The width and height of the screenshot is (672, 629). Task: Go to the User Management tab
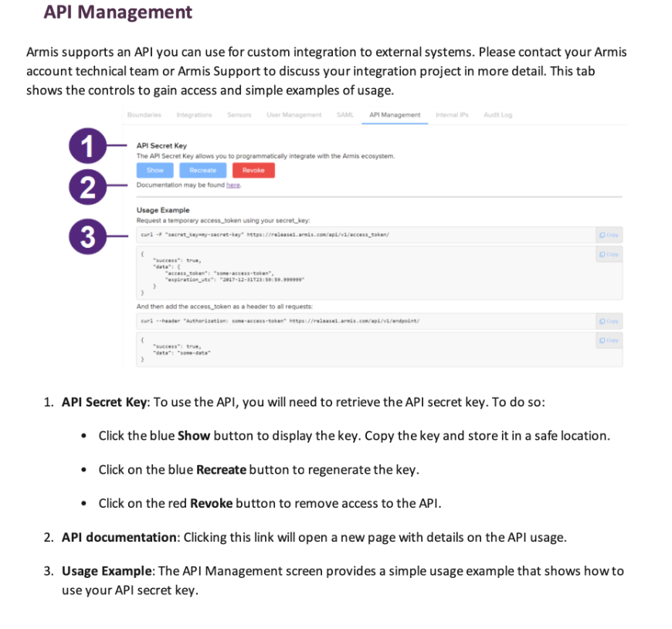click(294, 115)
